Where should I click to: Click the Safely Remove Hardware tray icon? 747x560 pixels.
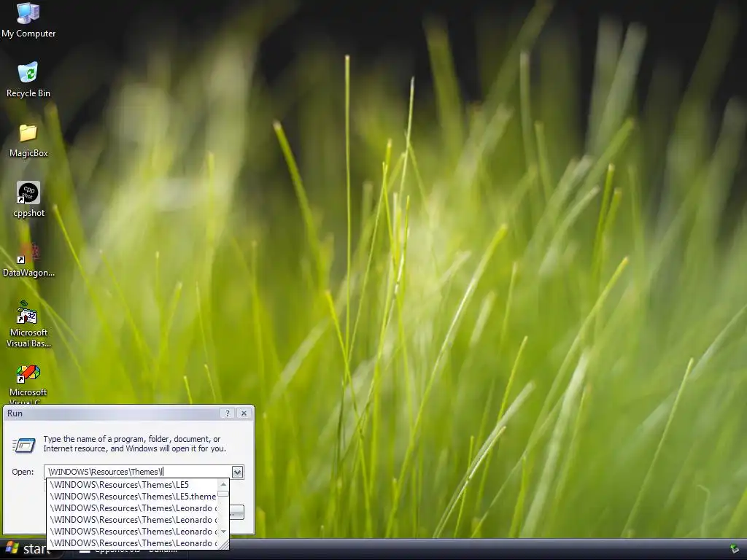734,549
